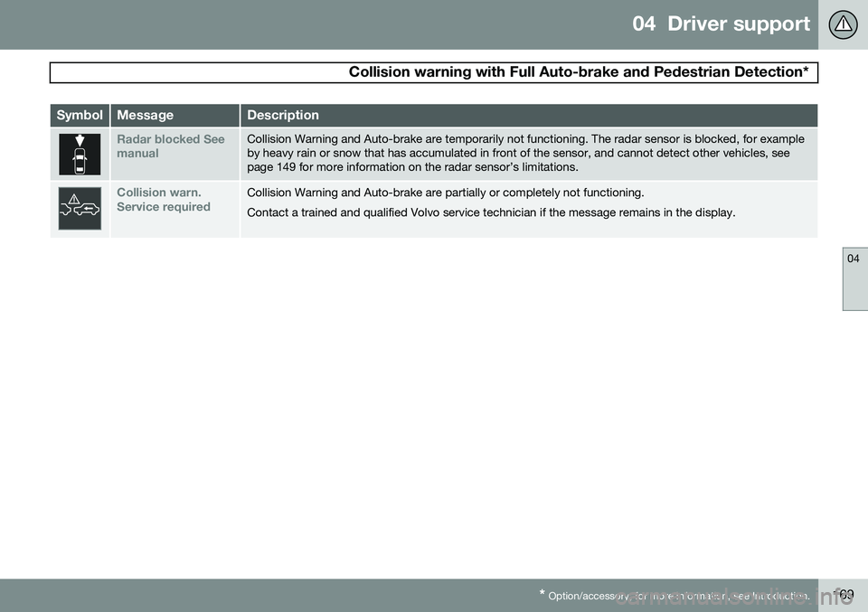Click the Option/accessory footnote text
Image resolution: width=868 pixels, height=612 pixels.
point(675,596)
